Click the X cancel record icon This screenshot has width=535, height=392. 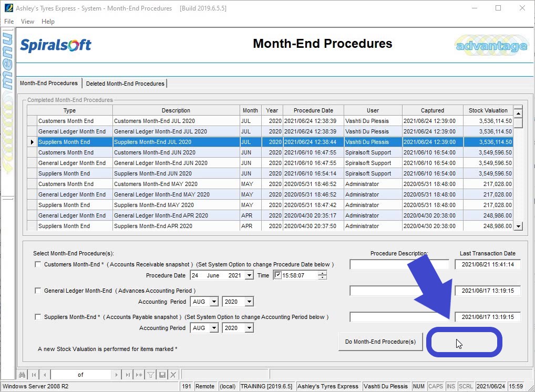(173, 375)
